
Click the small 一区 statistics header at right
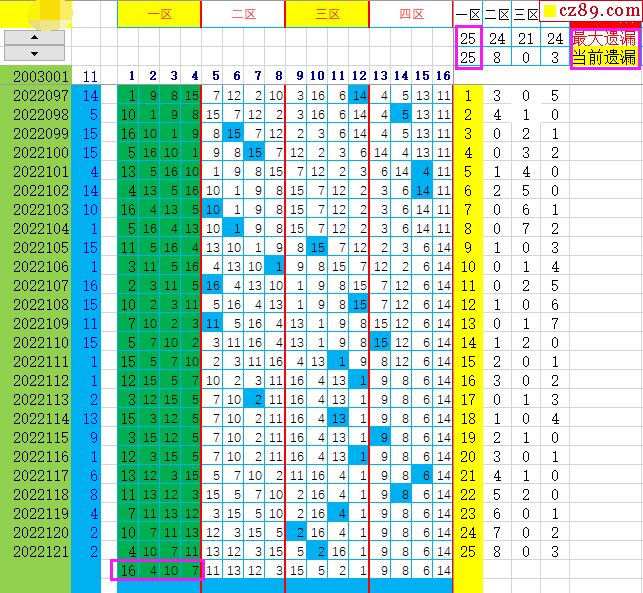click(468, 14)
